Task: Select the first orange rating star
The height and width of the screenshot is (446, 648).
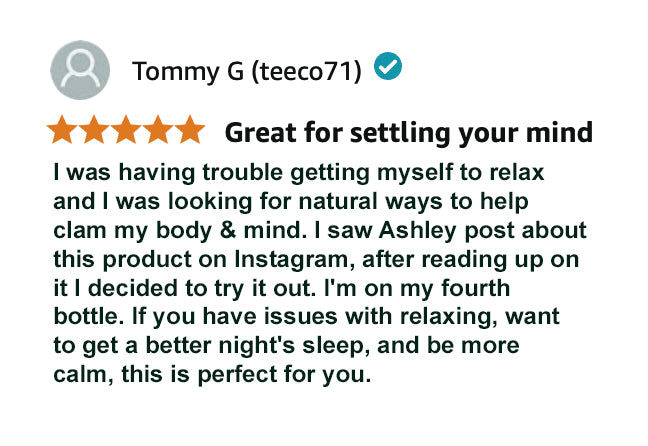Action: [66, 131]
